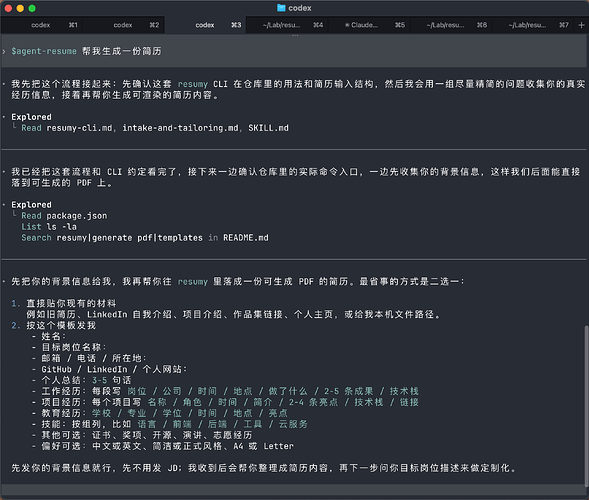Switch to the codex tab labeled ⌘1

click(x=41, y=25)
